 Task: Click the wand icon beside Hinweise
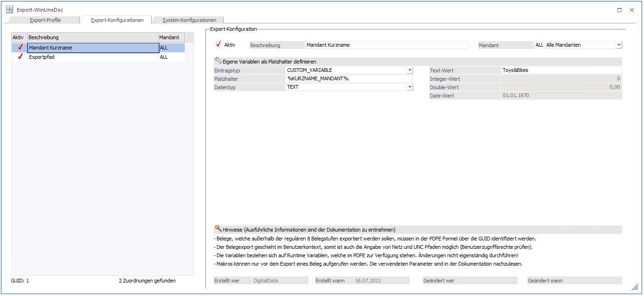click(218, 229)
